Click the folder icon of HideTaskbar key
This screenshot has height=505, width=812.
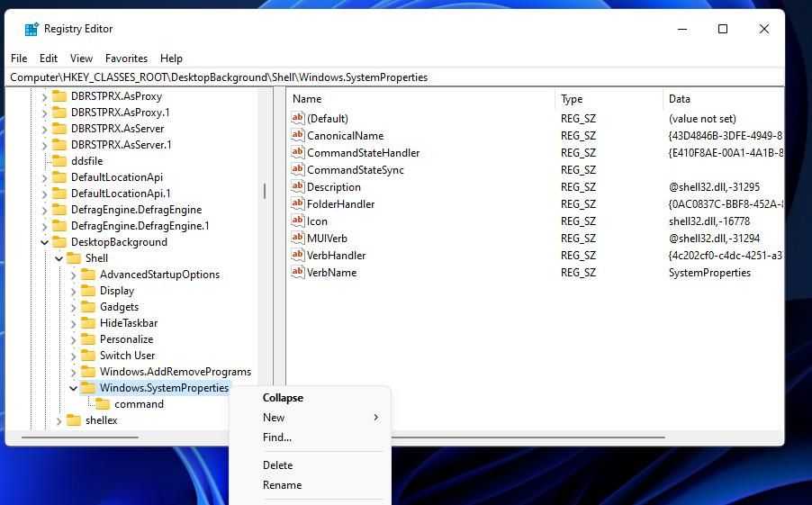[x=88, y=323]
